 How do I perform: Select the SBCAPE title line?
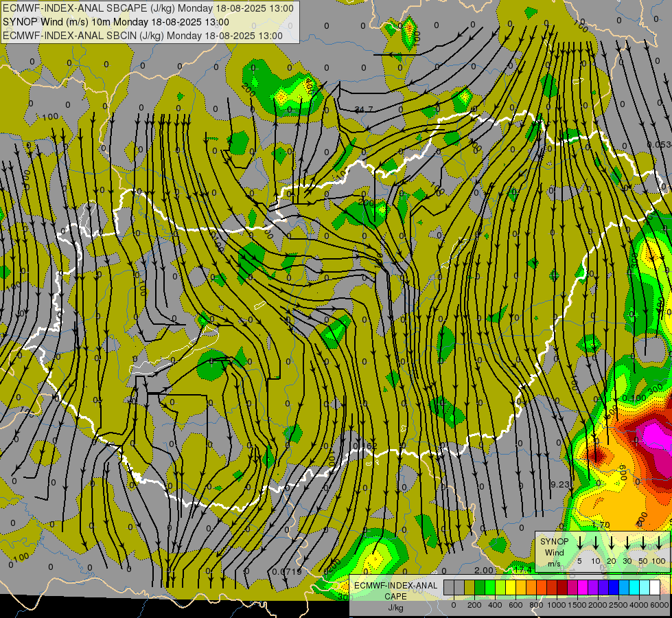point(148,8)
